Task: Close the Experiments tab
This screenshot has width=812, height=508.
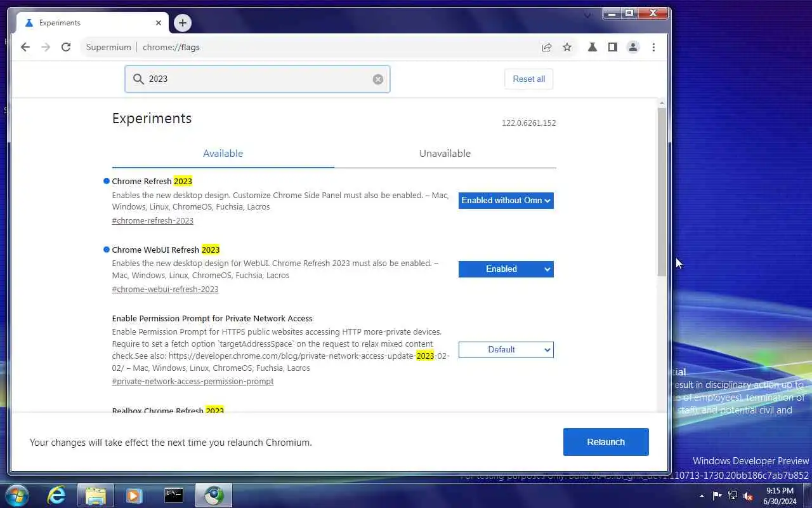Action: click(159, 23)
